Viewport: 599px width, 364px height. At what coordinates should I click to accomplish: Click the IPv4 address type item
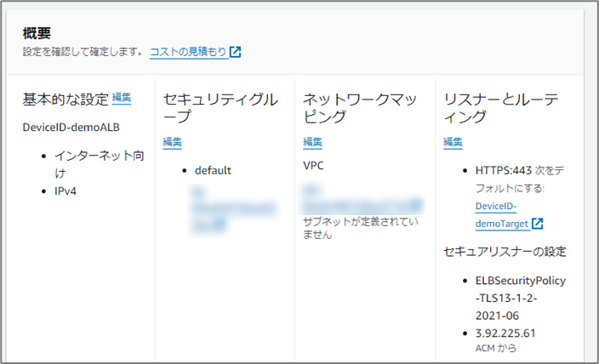[67, 191]
